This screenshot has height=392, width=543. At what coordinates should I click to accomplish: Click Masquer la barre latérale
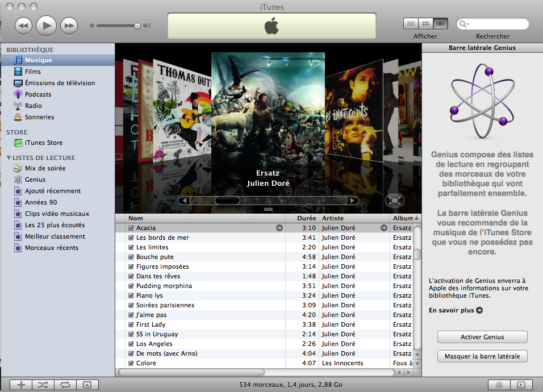tap(482, 356)
